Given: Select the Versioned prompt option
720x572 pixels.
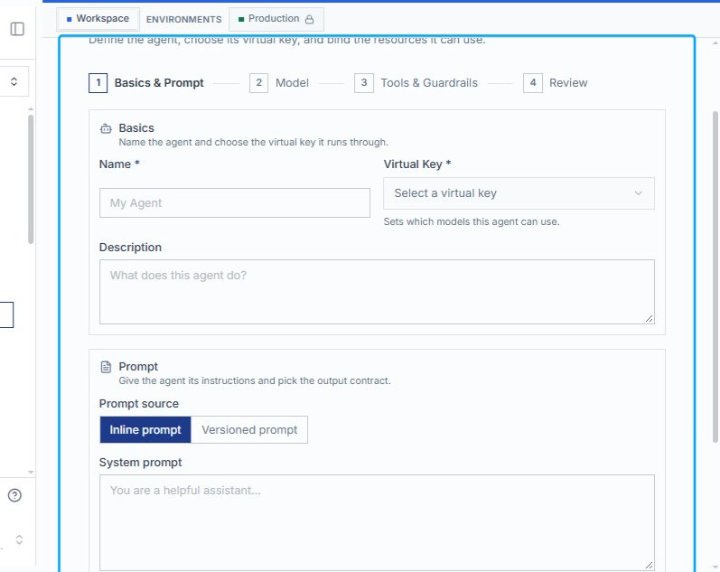Looking at the screenshot, I should click(x=249, y=430).
